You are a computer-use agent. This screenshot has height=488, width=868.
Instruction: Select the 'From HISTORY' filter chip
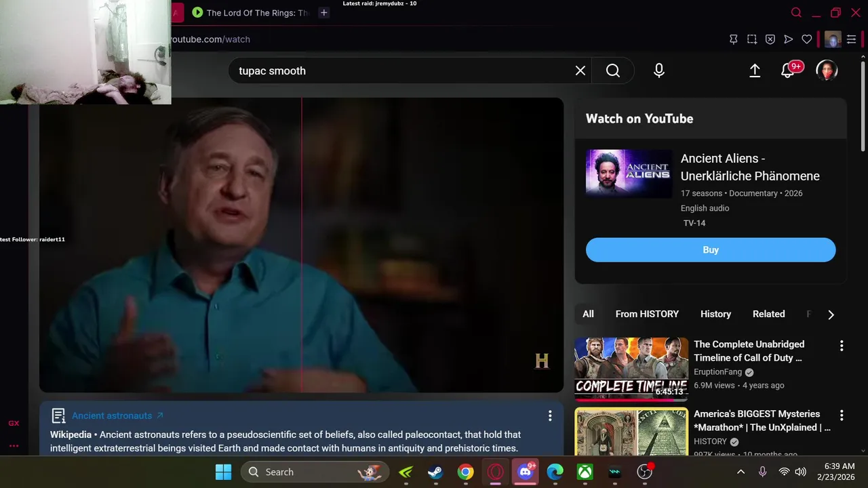click(647, 314)
